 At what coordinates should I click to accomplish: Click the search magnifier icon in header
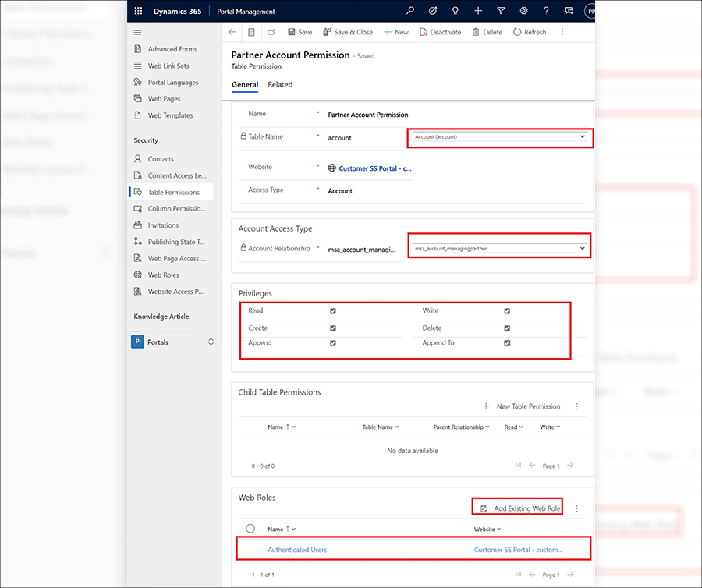pyautogui.click(x=410, y=11)
